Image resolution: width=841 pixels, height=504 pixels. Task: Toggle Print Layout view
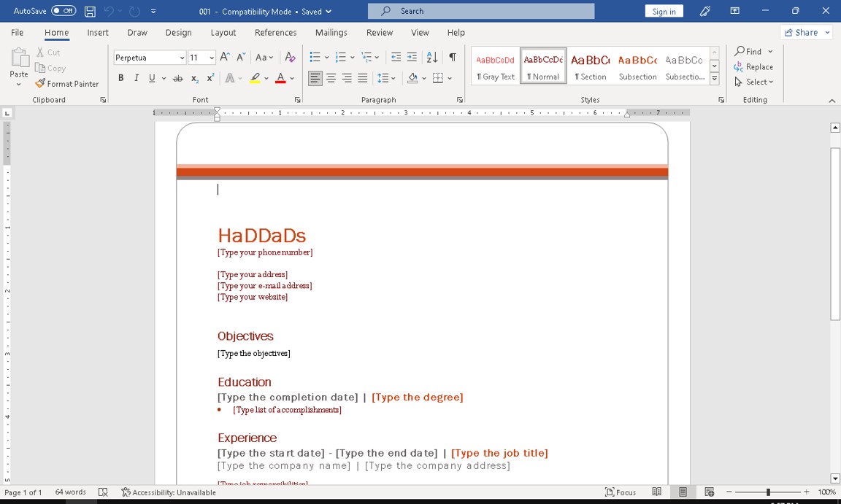coord(683,492)
